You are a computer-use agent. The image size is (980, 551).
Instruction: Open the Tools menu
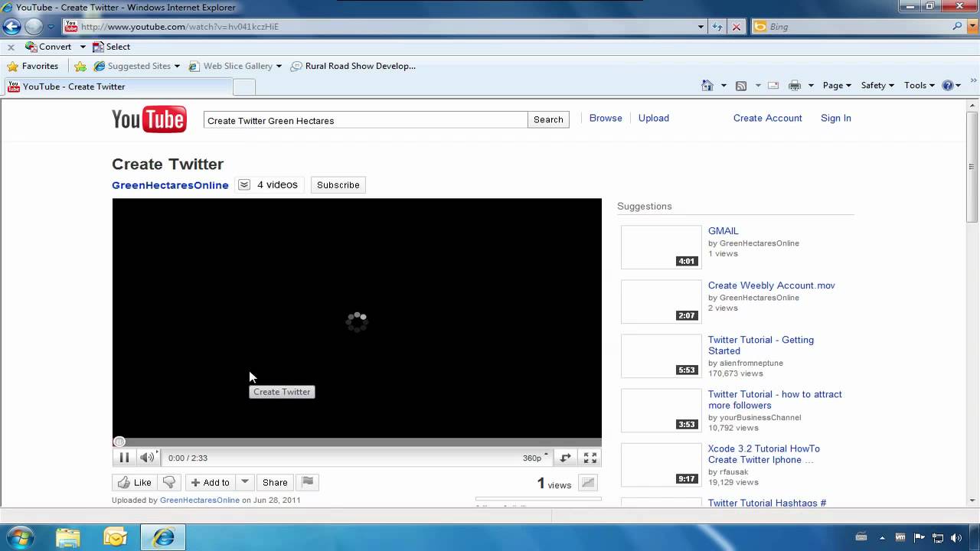920,86
